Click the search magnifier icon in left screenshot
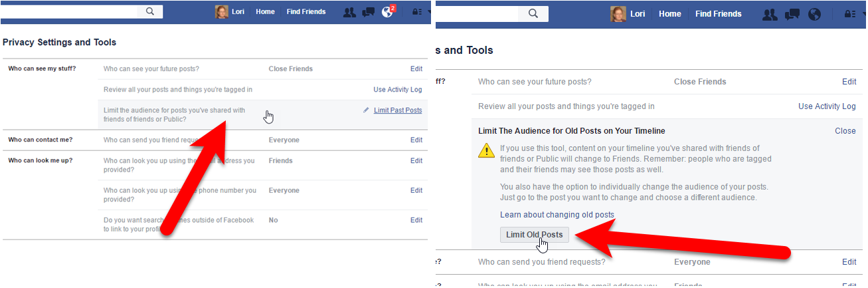868x288 pixels. tap(150, 11)
